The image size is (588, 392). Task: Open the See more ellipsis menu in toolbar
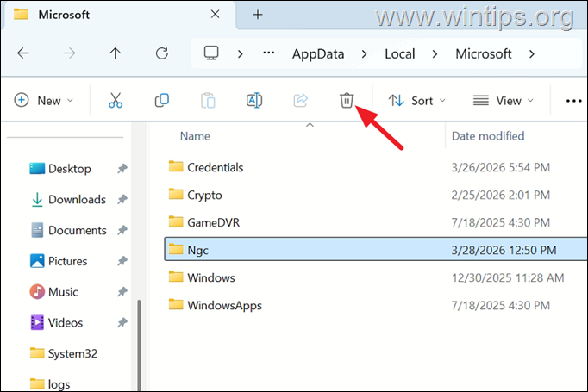click(x=573, y=101)
